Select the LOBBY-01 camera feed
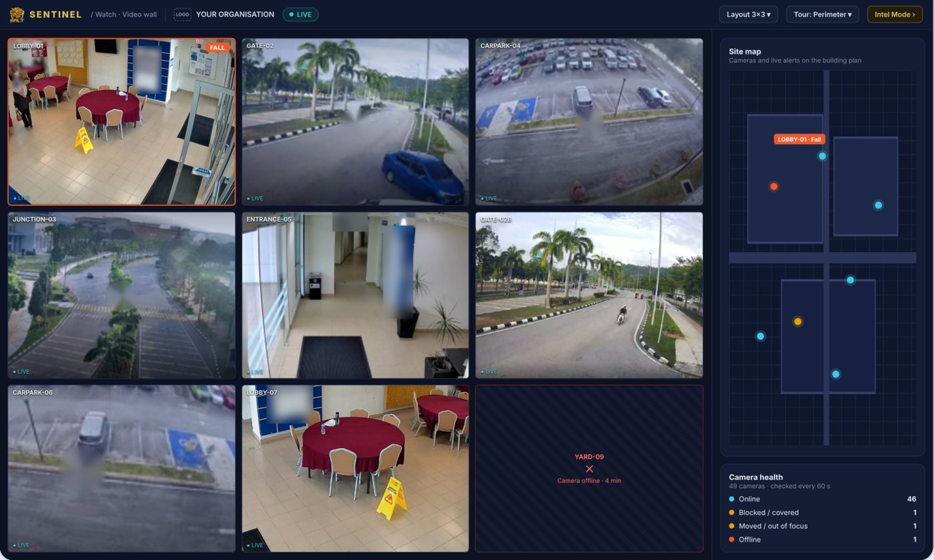This screenshot has height=560, width=934. click(121, 121)
